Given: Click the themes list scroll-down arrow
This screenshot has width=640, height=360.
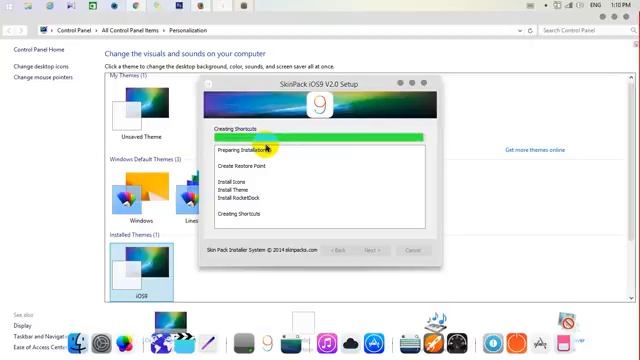Looking at the screenshot, I should [631, 298].
